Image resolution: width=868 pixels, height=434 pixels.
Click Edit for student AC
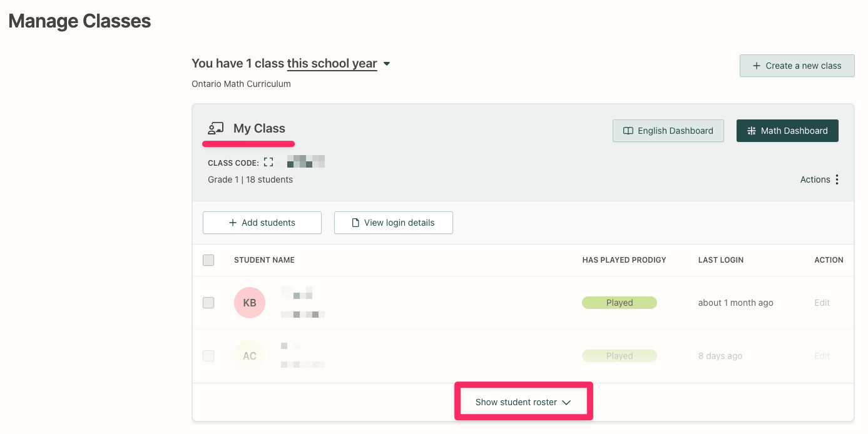[x=822, y=355]
